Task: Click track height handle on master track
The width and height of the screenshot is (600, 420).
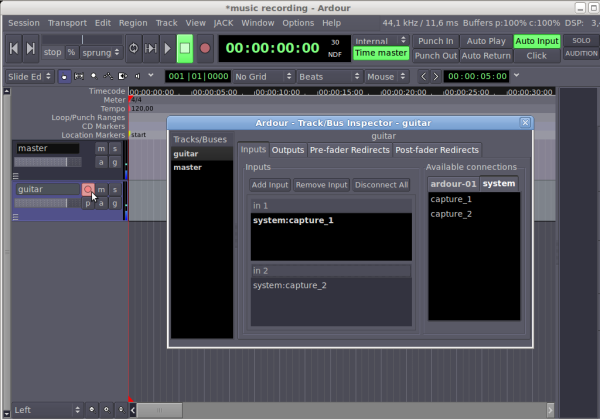Action: (x=16, y=176)
